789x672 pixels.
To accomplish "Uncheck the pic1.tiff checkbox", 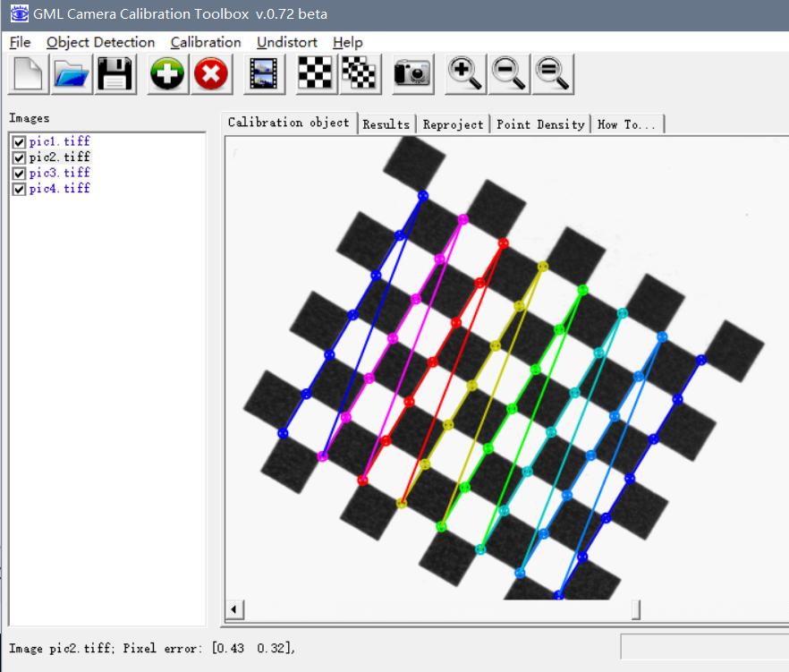I will click(x=19, y=142).
